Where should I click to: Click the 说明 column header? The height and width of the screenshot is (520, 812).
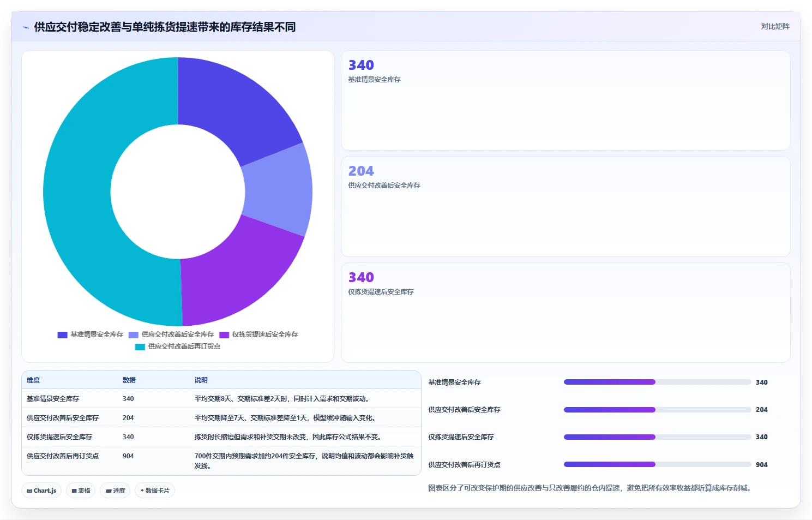pos(201,380)
